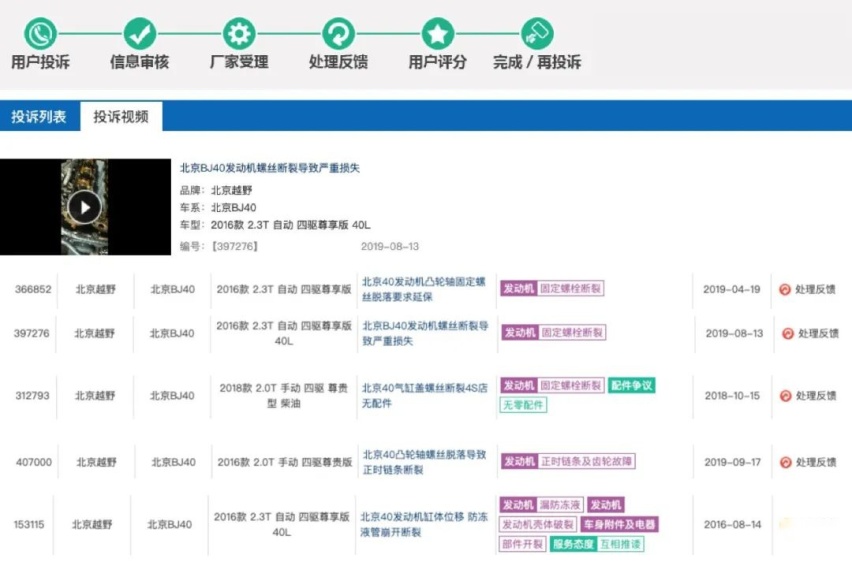Switch to the 投诉视频 tab
The height and width of the screenshot is (577, 852).
121,116
